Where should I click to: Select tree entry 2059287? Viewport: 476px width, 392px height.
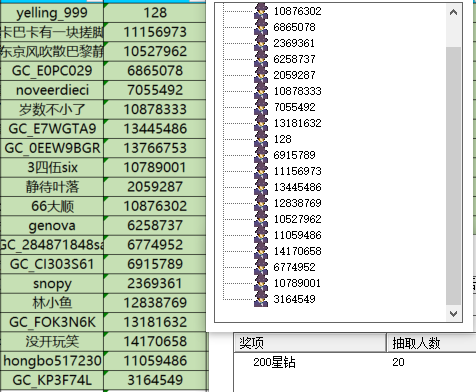tap(294, 75)
